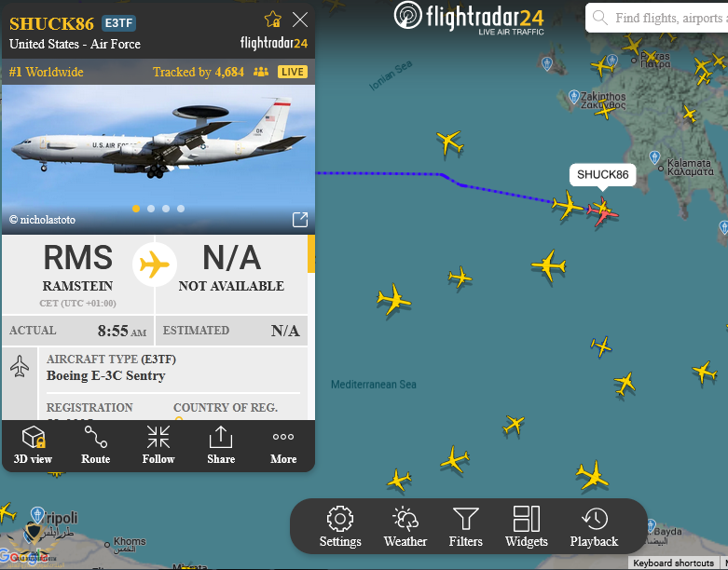Select the second photo carousel dot
728x570 pixels.
click(x=151, y=209)
